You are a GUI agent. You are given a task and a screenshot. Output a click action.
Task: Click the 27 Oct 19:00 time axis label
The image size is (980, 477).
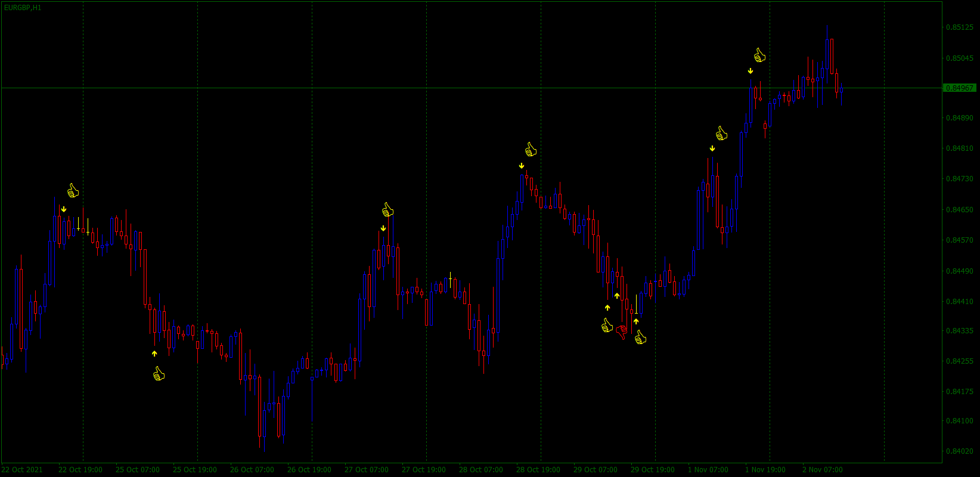pos(424,470)
